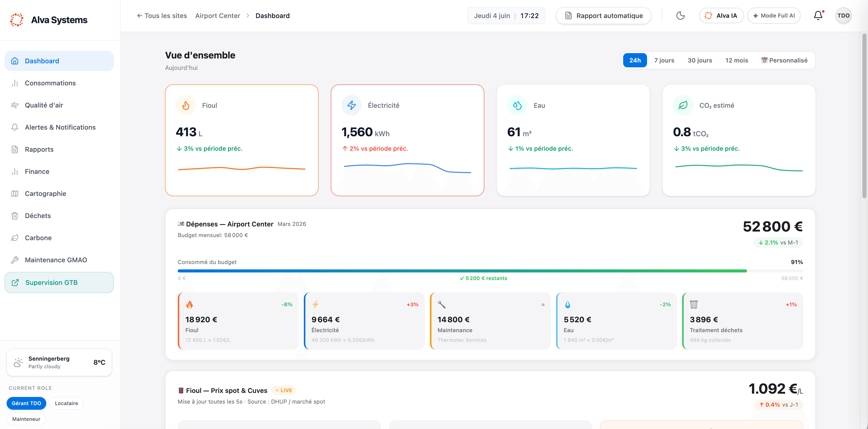Click the Consommé du budget progress bar

[x=490, y=271]
